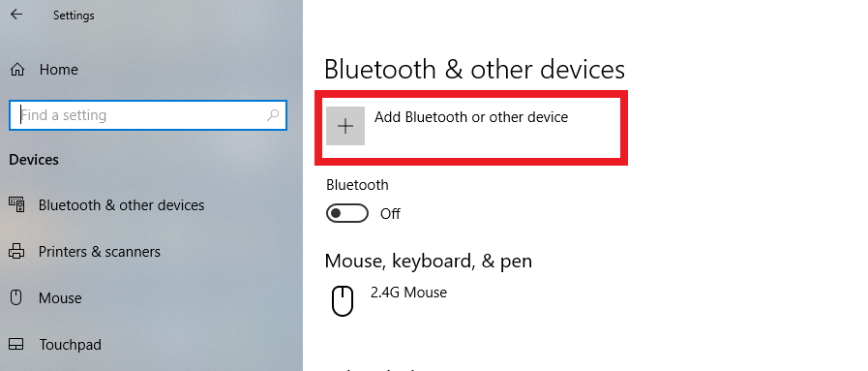The image size is (868, 371).
Task: Click the Off label beside Bluetooth switch
Action: coord(390,214)
